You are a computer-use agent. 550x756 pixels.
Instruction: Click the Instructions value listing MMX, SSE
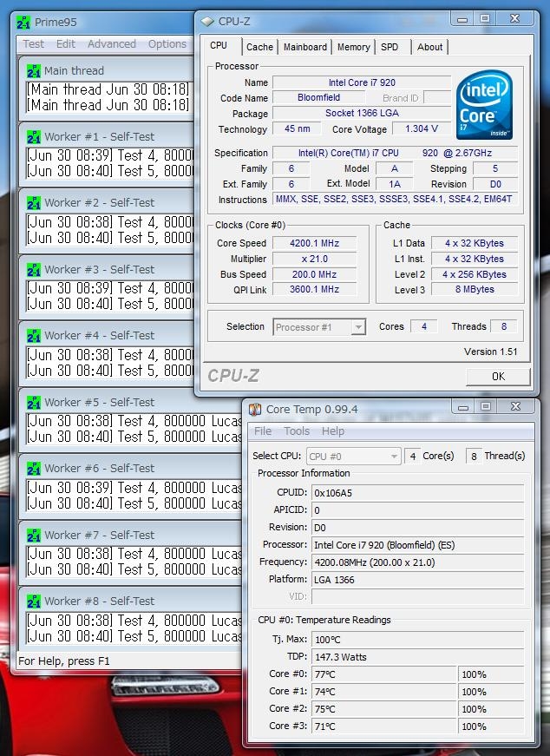pyautogui.click(x=394, y=199)
